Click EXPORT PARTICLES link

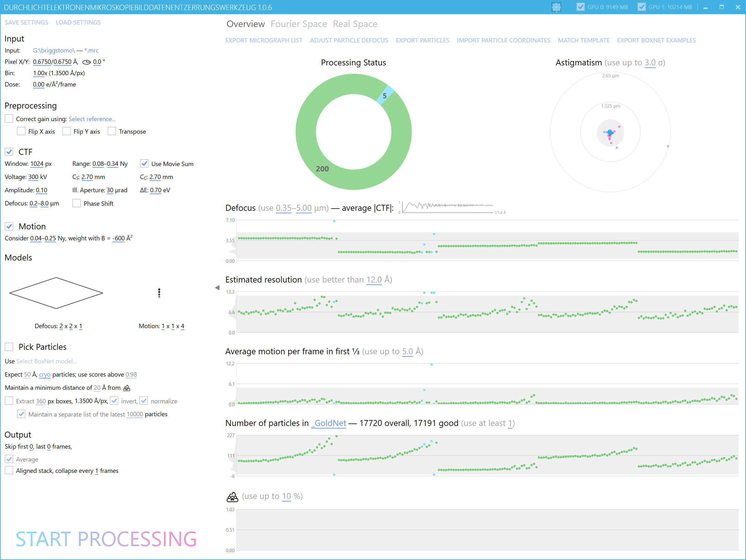(422, 40)
